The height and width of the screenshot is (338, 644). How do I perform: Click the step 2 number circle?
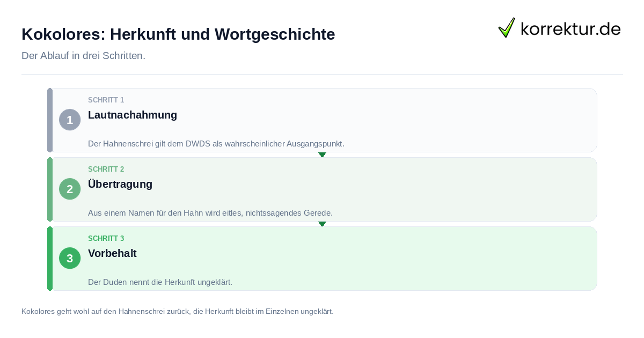pyautogui.click(x=70, y=189)
